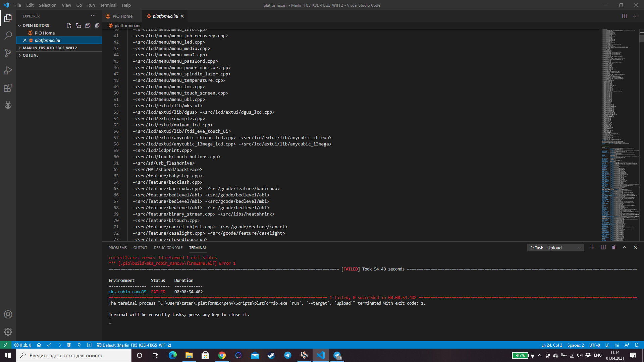
Task: Split the editor to the right
Action: point(625,16)
